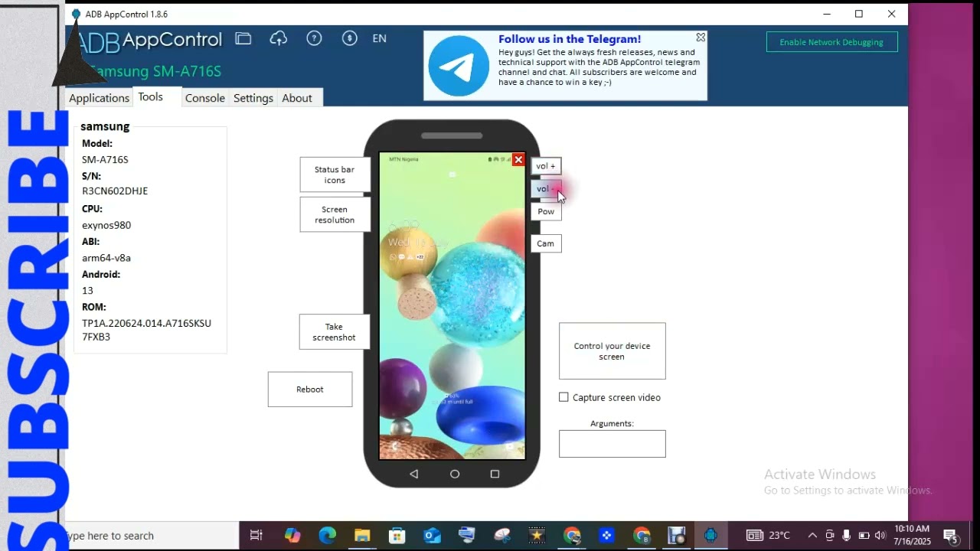Click the Arguments input field
980x551 pixels.
(612, 444)
